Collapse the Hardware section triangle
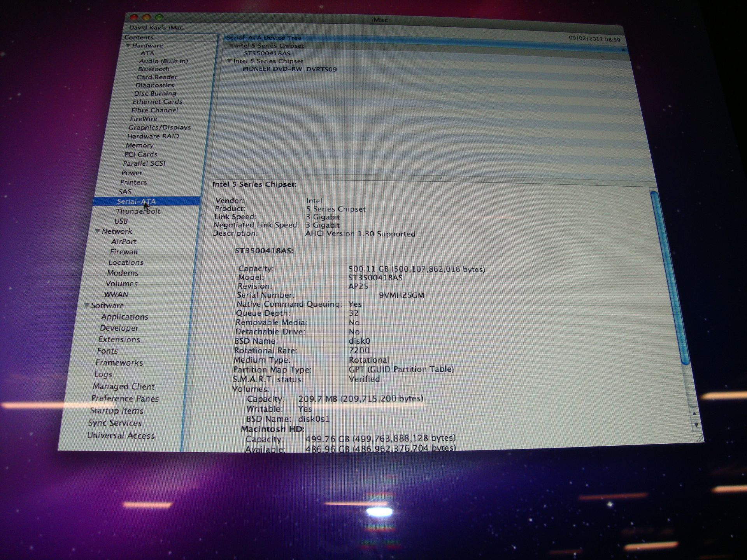The width and height of the screenshot is (747, 560). point(128,45)
